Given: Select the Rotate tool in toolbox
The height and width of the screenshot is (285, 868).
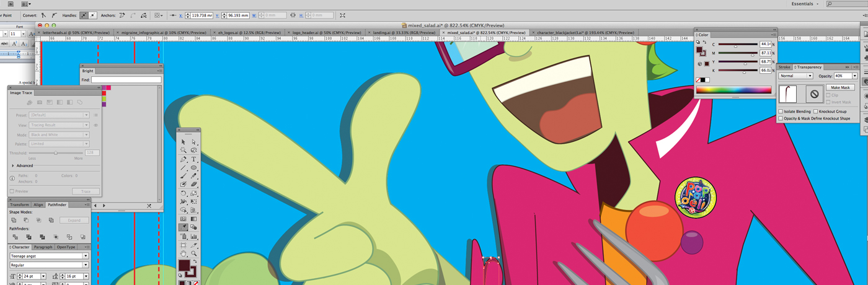Looking at the screenshot, I should tap(184, 193).
